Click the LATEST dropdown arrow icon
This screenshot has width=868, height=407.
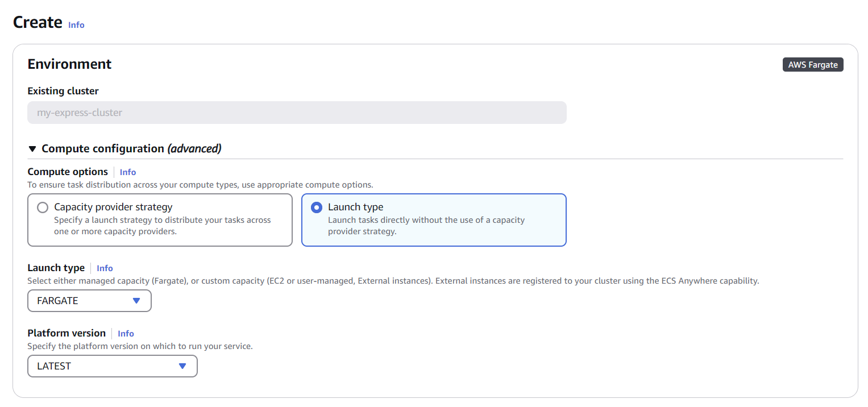pyautogui.click(x=182, y=366)
